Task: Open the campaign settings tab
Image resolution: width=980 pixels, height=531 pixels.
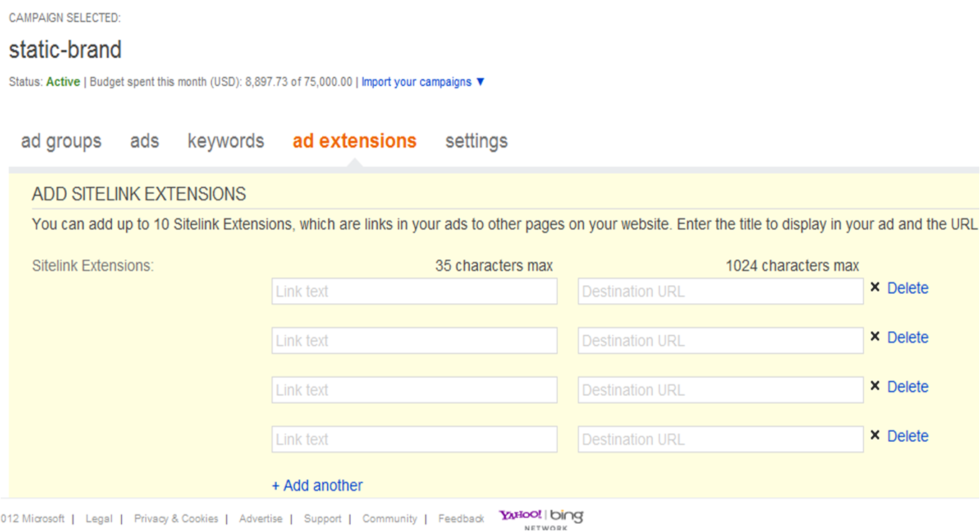Action: [x=476, y=142]
